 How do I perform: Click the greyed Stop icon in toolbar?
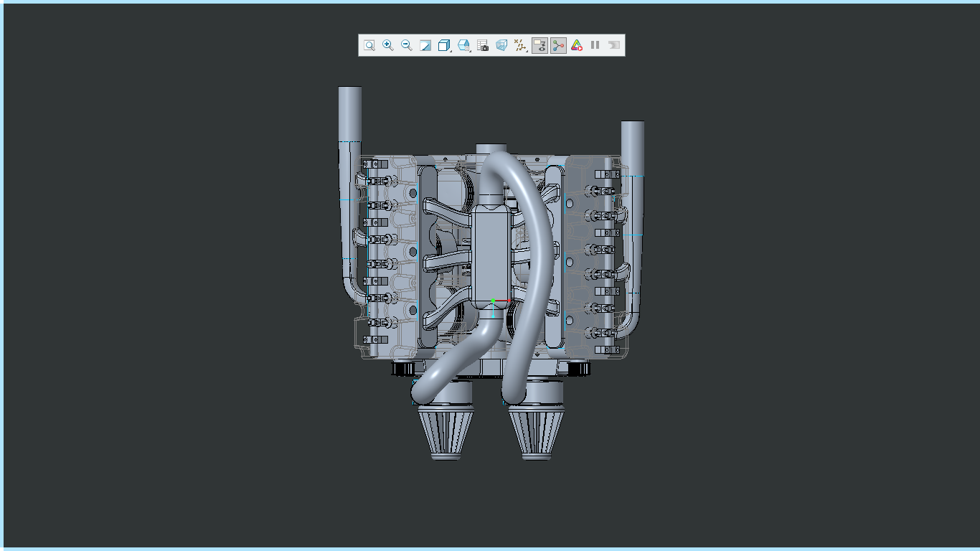[614, 45]
